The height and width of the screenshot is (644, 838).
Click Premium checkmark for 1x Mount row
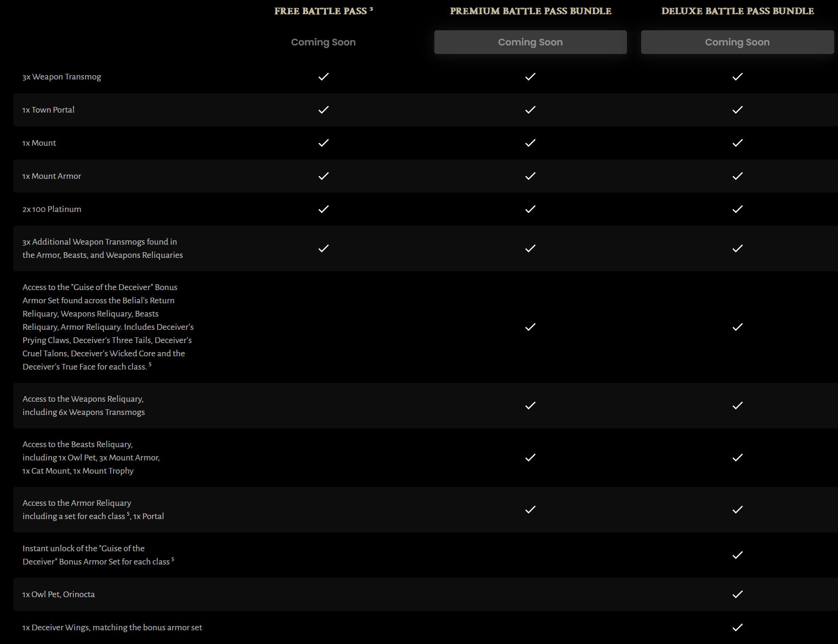[530, 142]
